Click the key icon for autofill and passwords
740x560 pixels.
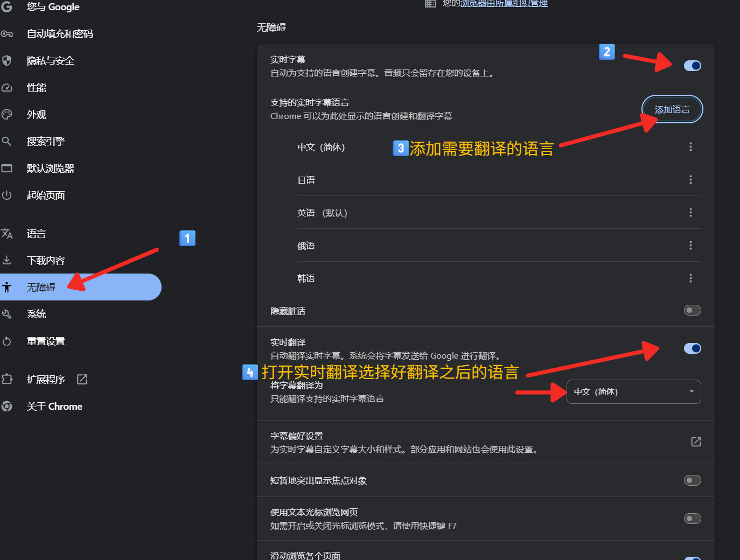(6, 34)
